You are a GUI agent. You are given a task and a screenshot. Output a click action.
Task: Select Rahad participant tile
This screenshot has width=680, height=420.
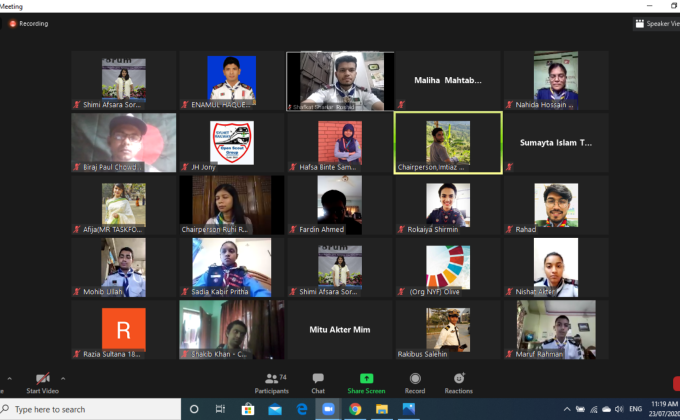(556, 205)
